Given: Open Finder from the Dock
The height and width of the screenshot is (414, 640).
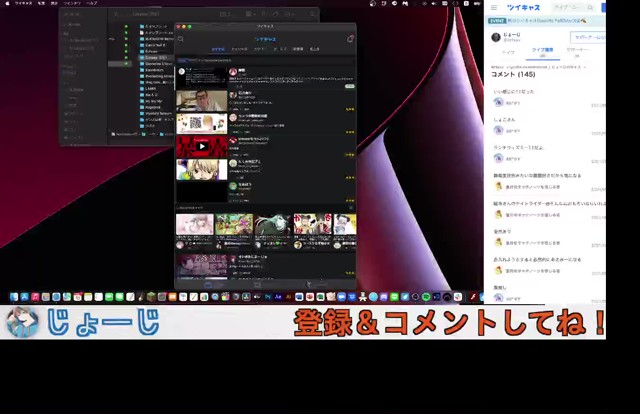Looking at the screenshot, I should click(x=14, y=297).
